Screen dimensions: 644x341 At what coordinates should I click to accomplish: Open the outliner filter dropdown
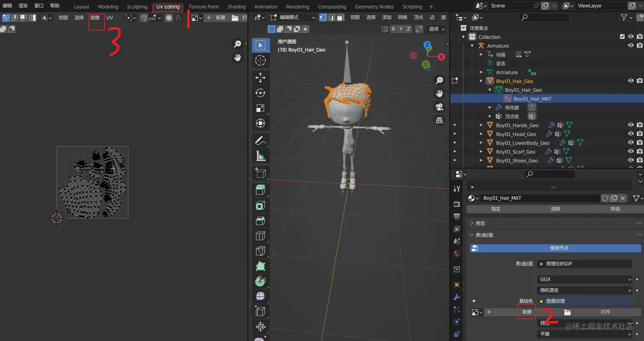click(626, 17)
